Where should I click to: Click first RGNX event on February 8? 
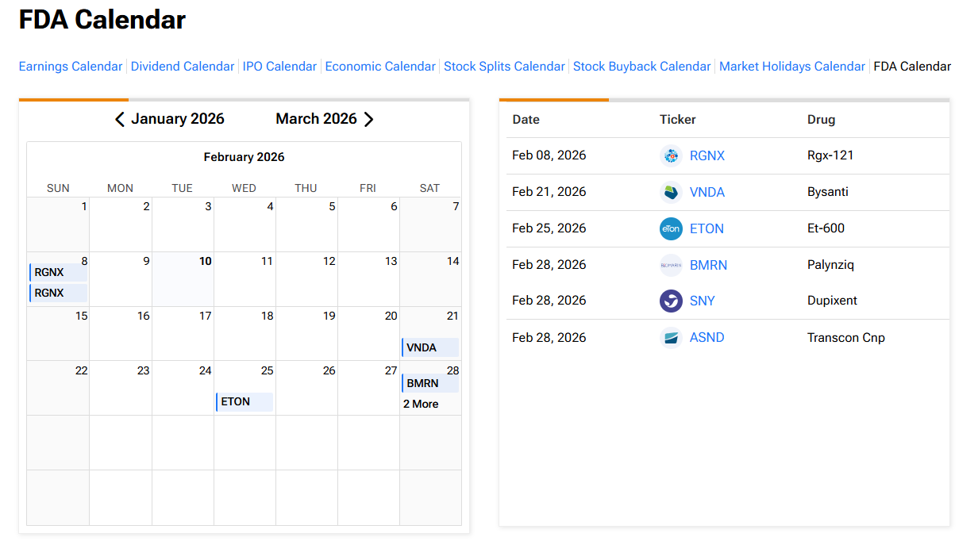[x=58, y=272]
